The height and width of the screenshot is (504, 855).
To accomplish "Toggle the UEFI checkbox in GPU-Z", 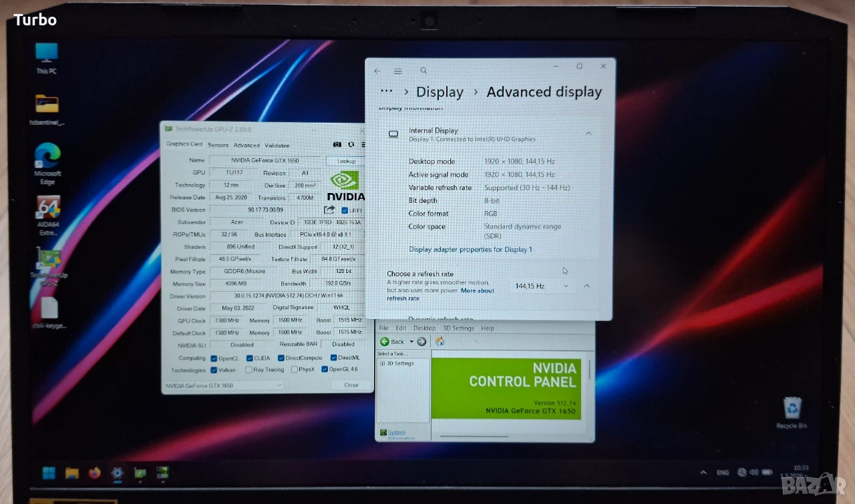I will (345, 210).
